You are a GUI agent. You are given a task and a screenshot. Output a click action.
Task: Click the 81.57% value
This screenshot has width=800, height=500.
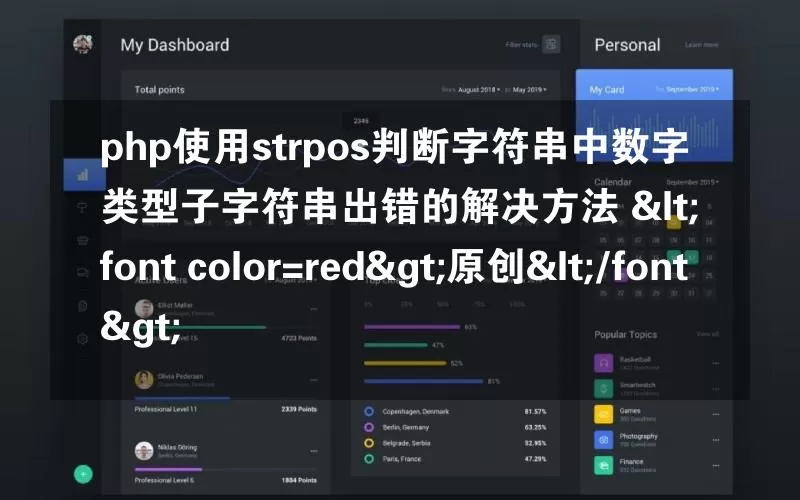coord(536,411)
